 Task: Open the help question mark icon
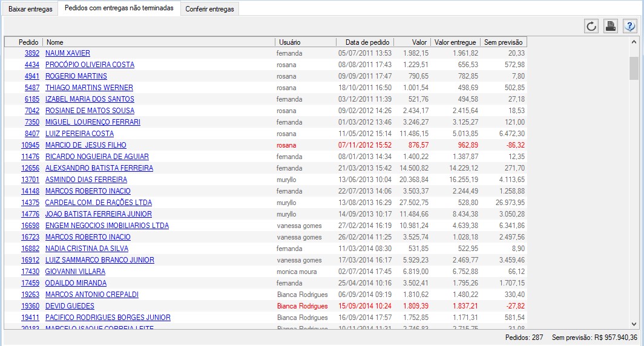pyautogui.click(x=630, y=26)
